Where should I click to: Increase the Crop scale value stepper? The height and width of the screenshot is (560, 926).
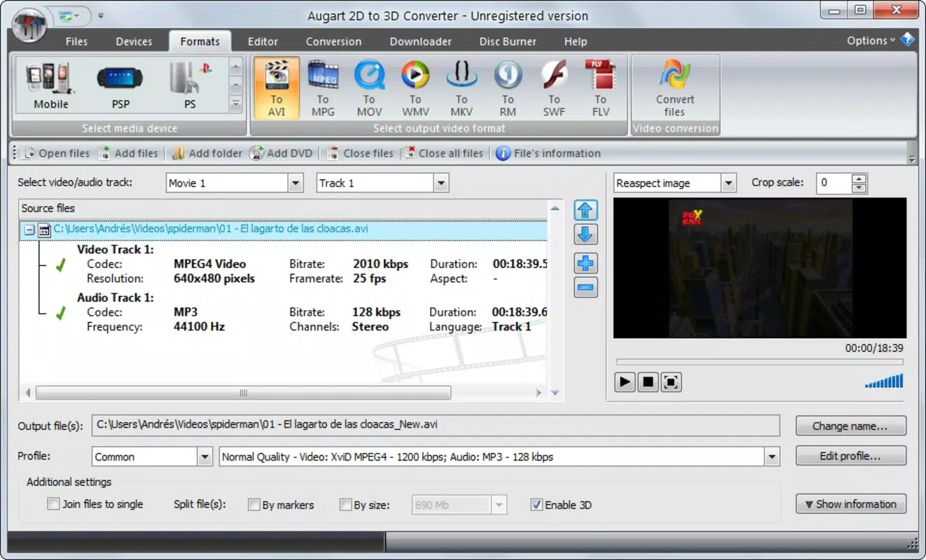click(859, 178)
